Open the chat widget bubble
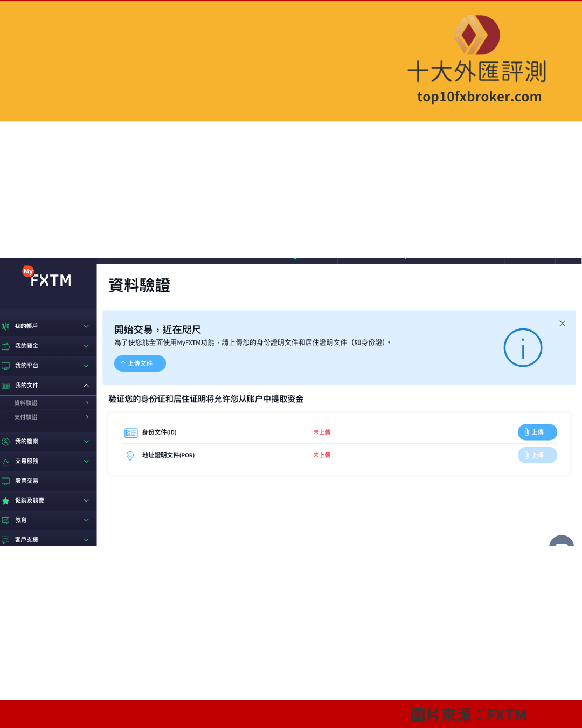The height and width of the screenshot is (728, 582). point(562,540)
